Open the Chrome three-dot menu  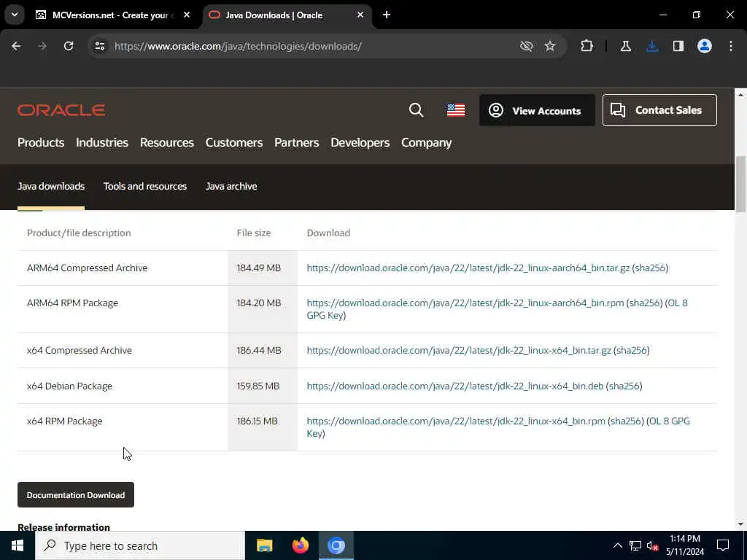(x=731, y=46)
